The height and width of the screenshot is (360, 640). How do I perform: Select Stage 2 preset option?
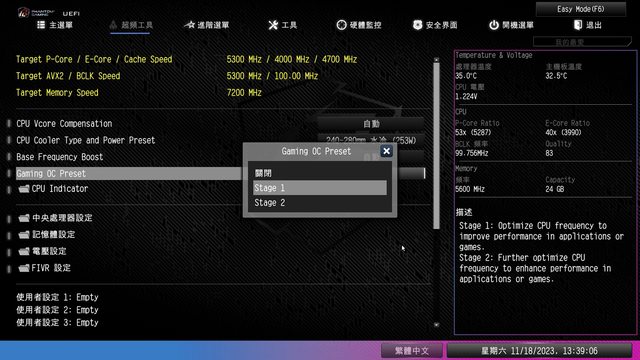coord(320,202)
